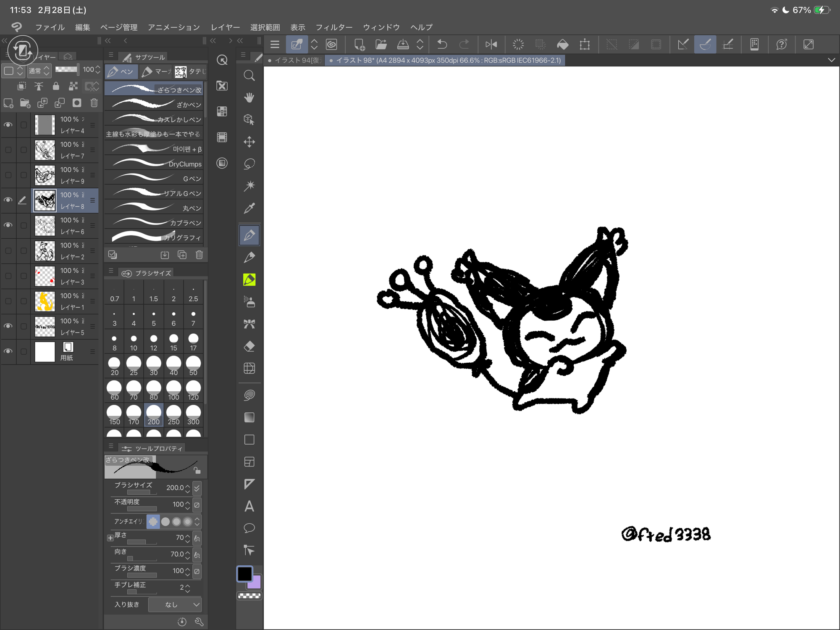Hide layer レイヤー6 with eye toggle

(8, 225)
